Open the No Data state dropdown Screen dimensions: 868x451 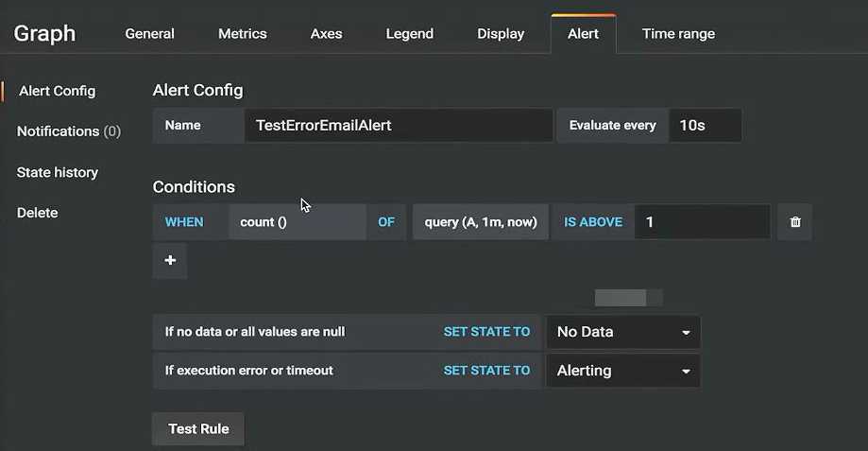pos(623,332)
